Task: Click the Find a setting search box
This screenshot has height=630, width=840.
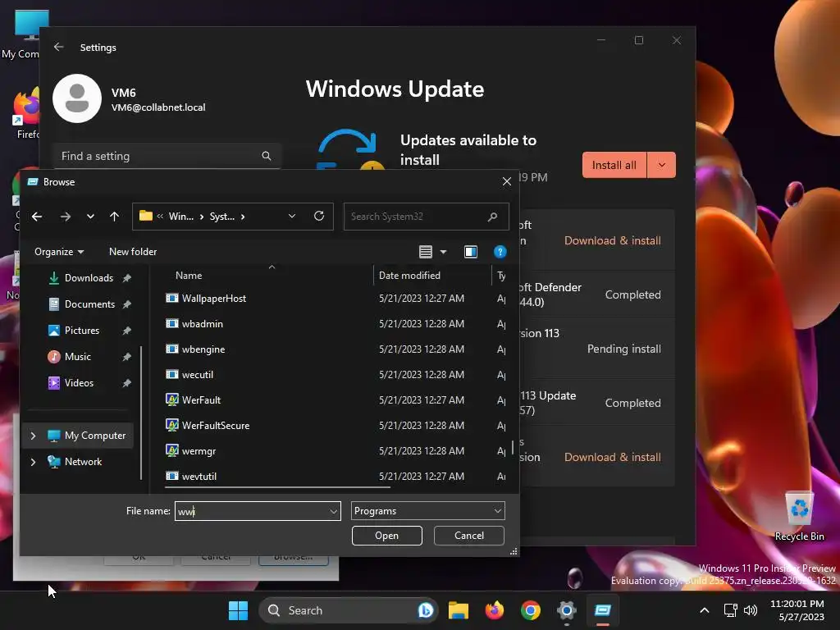Action: [x=167, y=156]
